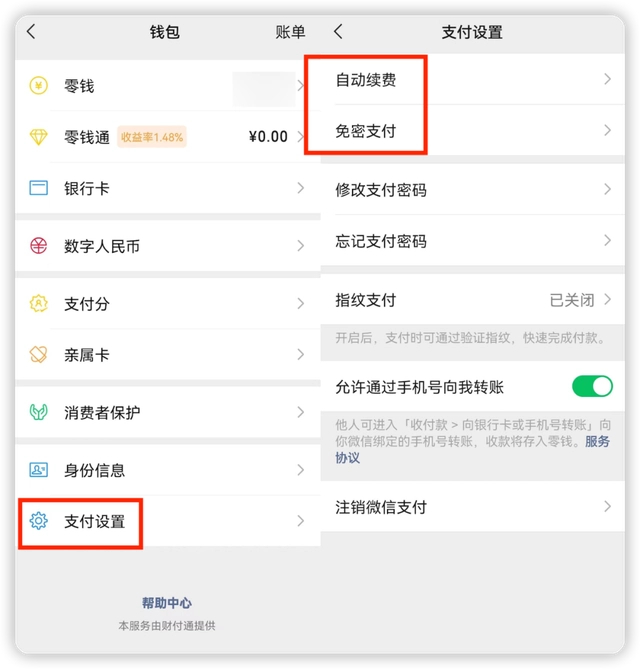This screenshot has height=669, width=640.
Task: Open the 服务协议 link
Action: point(597,442)
